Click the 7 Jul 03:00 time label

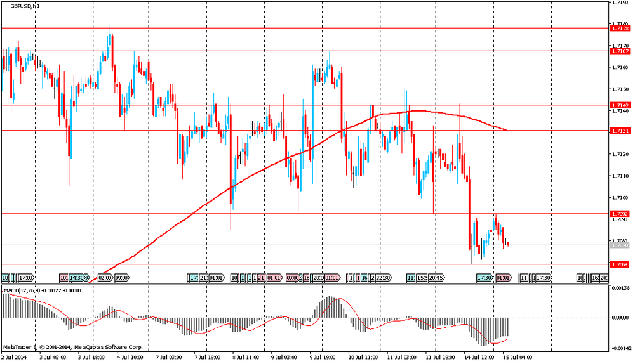click(x=168, y=358)
